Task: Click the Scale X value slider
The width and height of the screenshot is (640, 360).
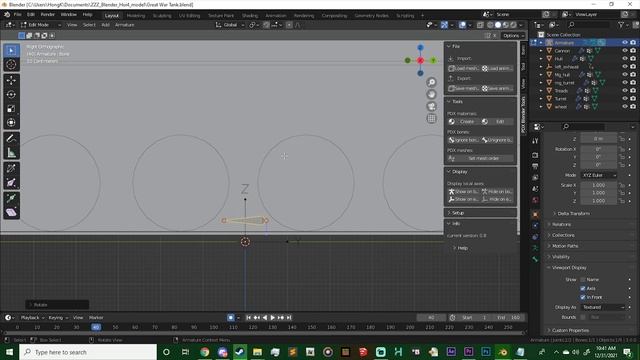Action: (x=599, y=185)
